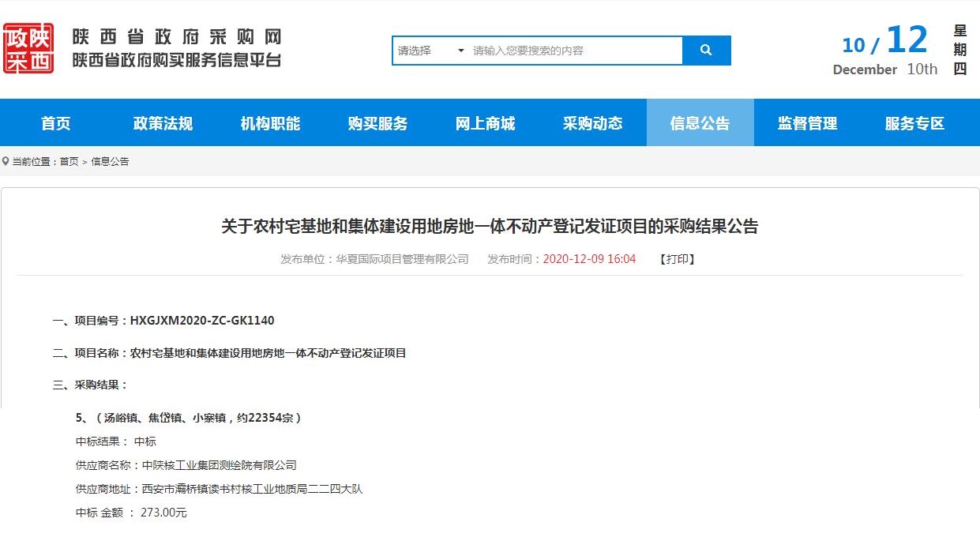Select the highlighted 信息公告 tab
Image resolution: width=980 pixels, height=541 pixels.
tap(700, 123)
